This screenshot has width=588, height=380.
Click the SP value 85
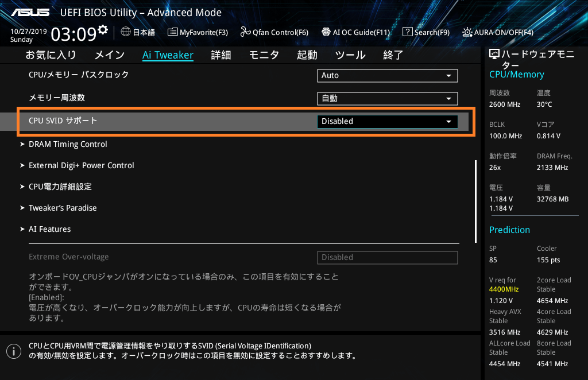point(493,260)
